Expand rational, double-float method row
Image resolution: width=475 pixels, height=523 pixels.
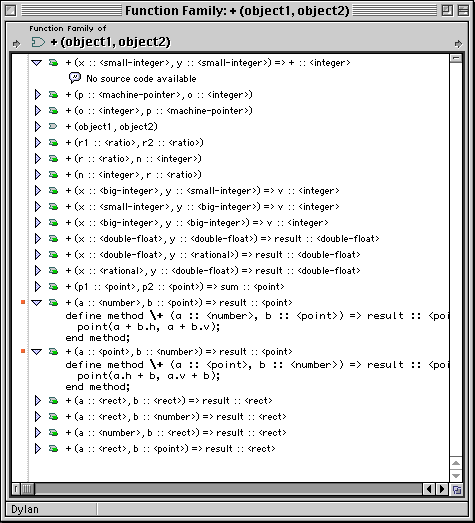(x=38, y=271)
